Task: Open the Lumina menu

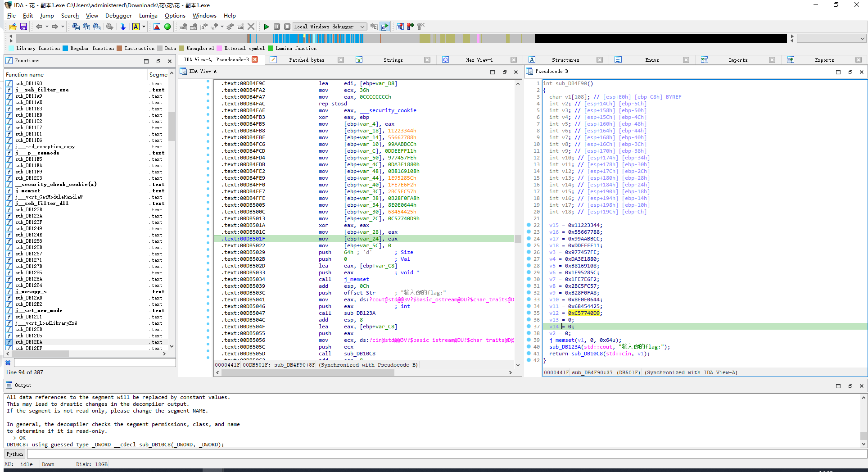Action: pos(148,15)
